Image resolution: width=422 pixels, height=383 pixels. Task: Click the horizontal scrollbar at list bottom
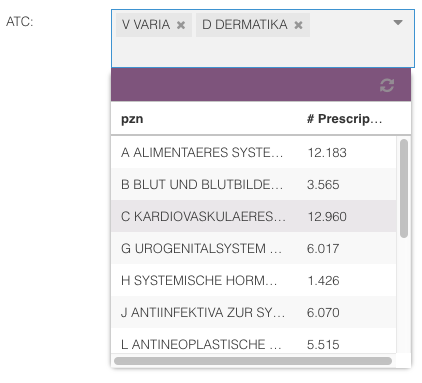click(253, 361)
